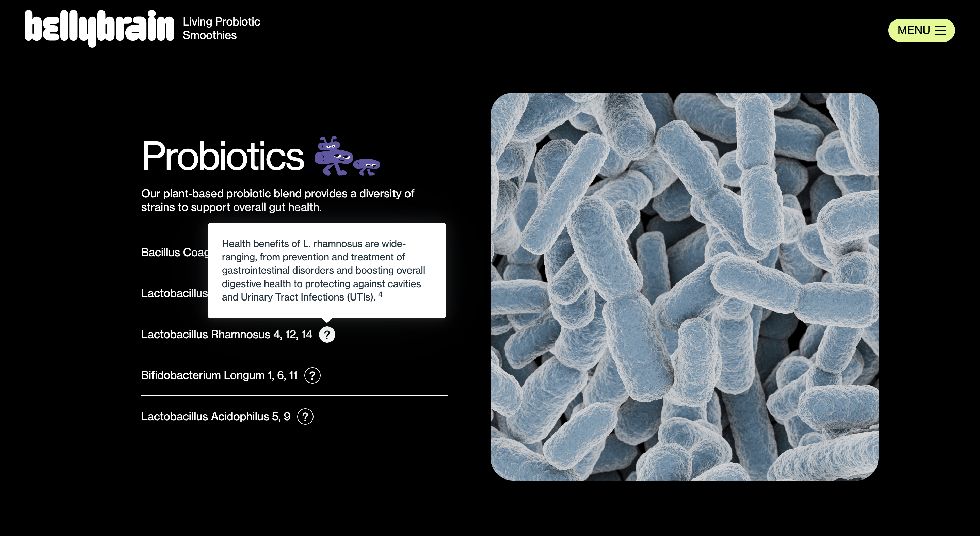
Task: Select the Lactobacillus Acidophilus 5, 9 row label
Action: [215, 417]
